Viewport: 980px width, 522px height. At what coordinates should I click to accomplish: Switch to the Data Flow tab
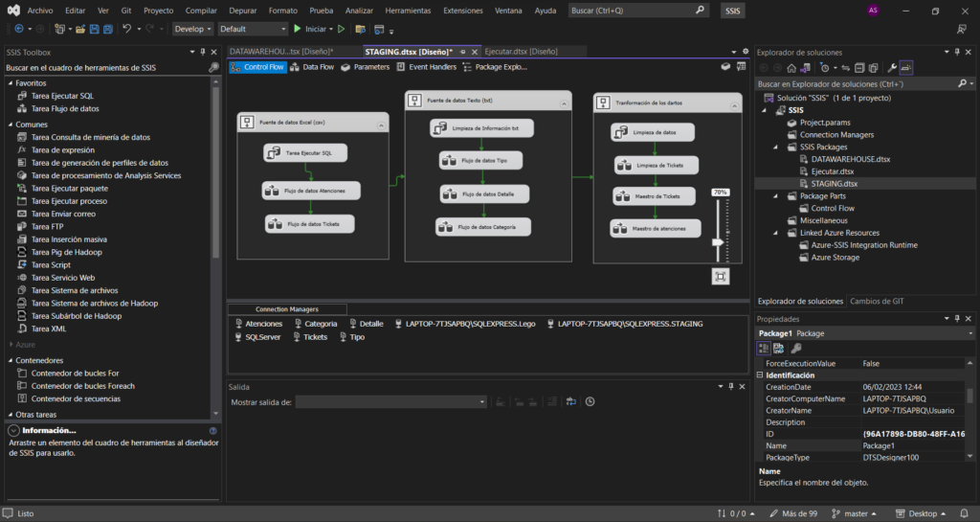312,67
